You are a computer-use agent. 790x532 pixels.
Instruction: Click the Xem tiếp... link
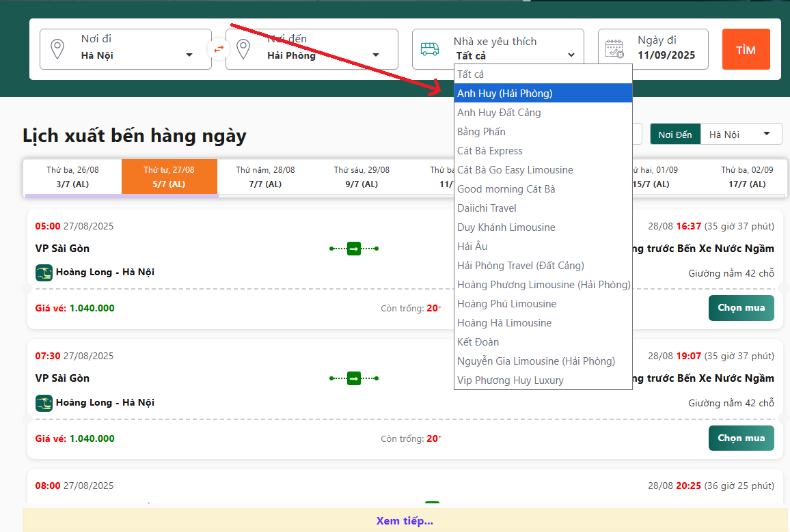(x=405, y=521)
